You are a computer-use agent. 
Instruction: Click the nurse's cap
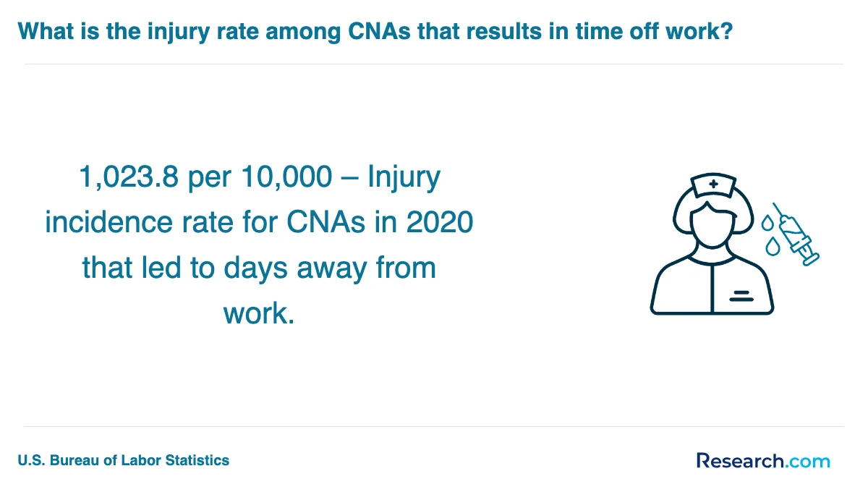click(x=713, y=186)
